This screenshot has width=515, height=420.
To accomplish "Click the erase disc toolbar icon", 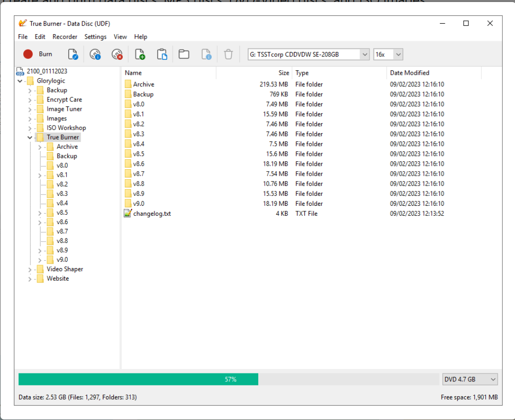I will pyautogui.click(x=117, y=54).
